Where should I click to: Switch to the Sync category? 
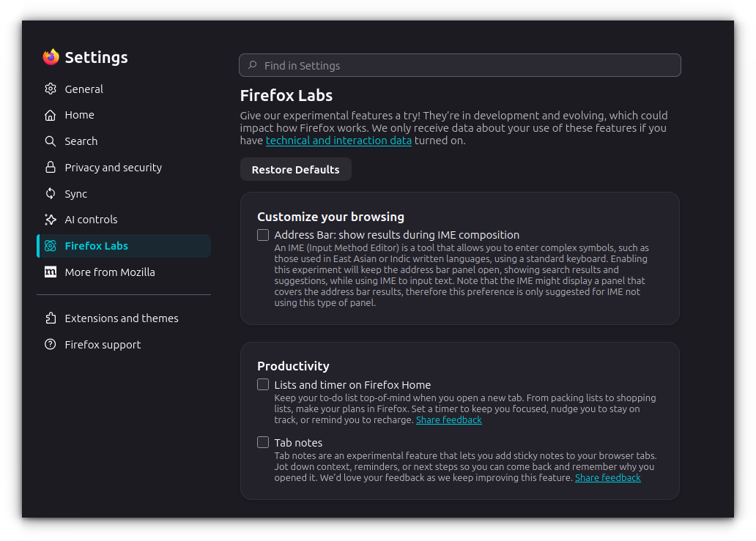[x=123, y=194]
